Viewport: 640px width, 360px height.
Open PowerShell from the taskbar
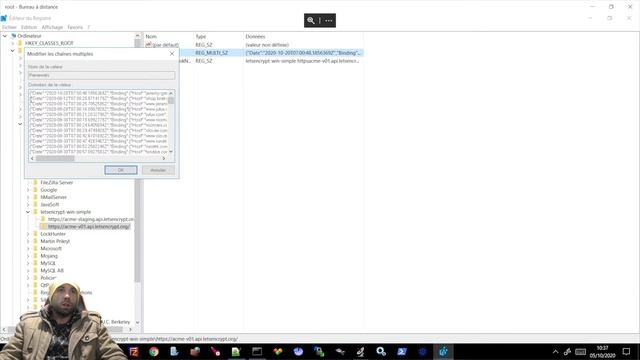[x=402, y=351]
